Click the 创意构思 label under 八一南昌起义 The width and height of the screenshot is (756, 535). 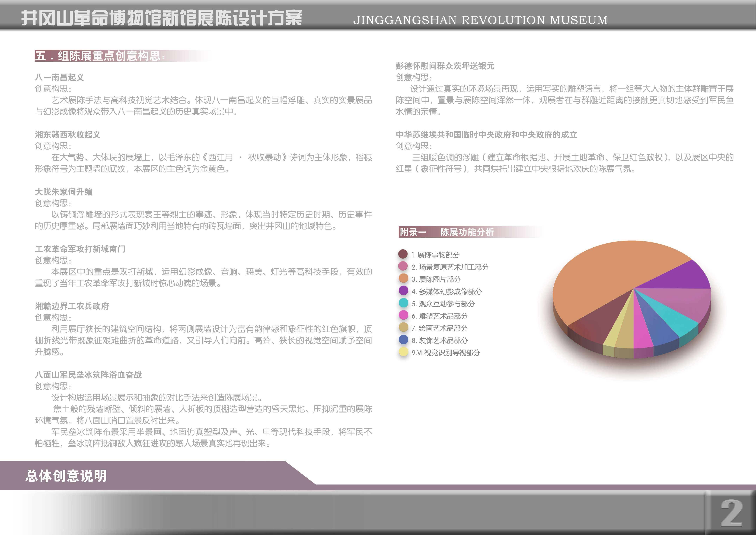(x=53, y=89)
